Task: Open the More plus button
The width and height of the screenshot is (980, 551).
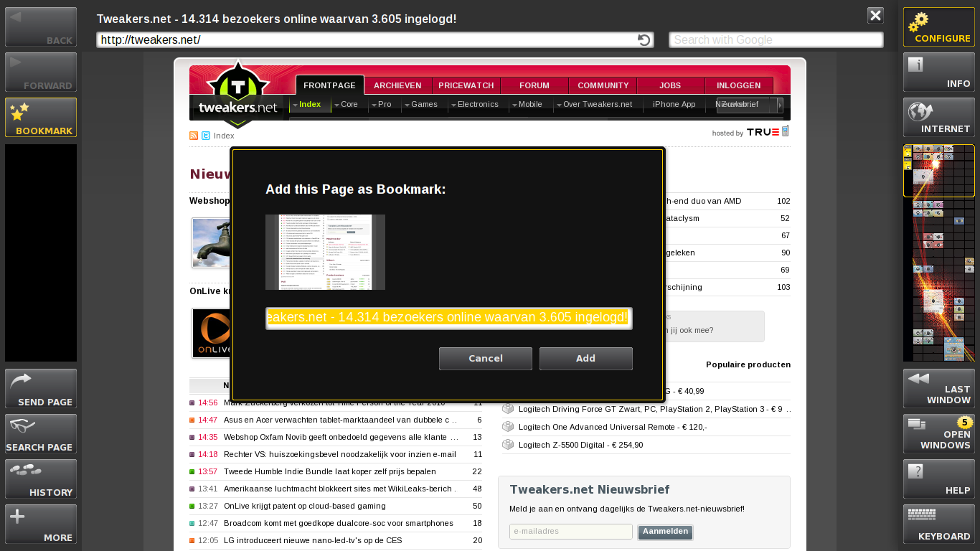Action: (41, 524)
